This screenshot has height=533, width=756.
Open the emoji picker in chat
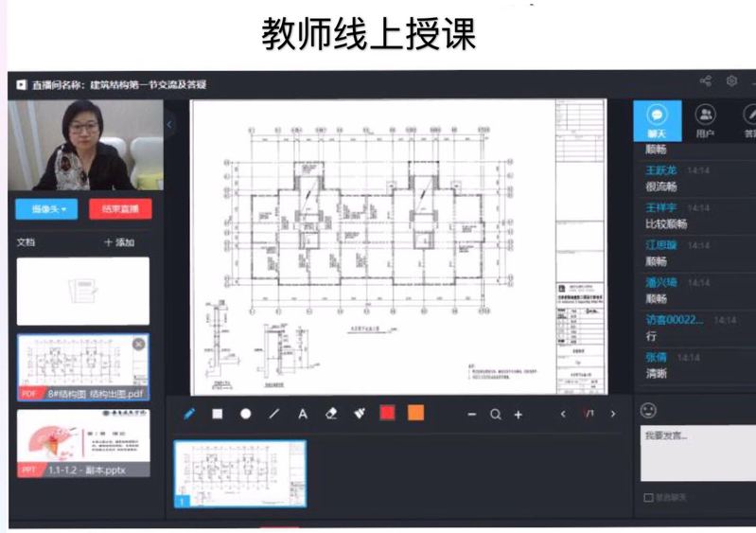[x=648, y=411]
